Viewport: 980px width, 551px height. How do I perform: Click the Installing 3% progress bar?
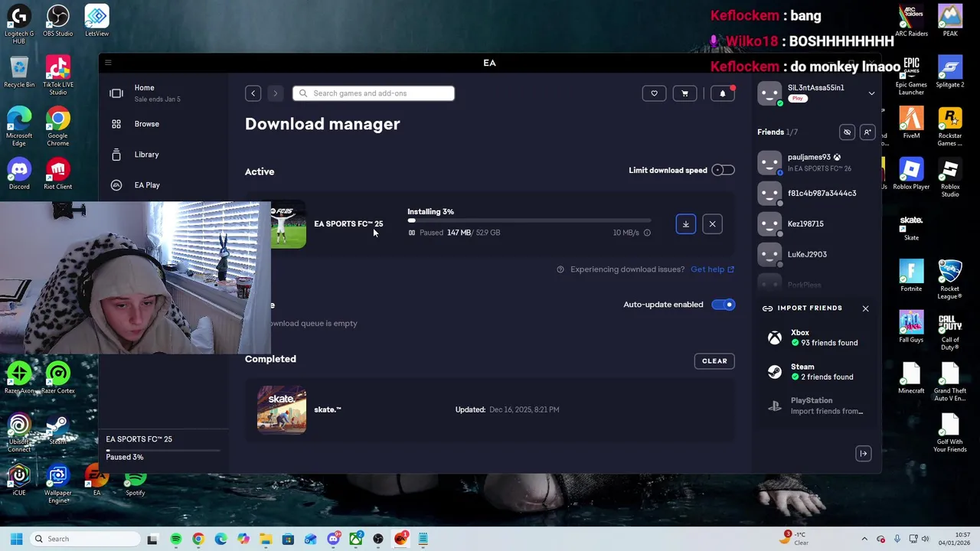point(529,220)
